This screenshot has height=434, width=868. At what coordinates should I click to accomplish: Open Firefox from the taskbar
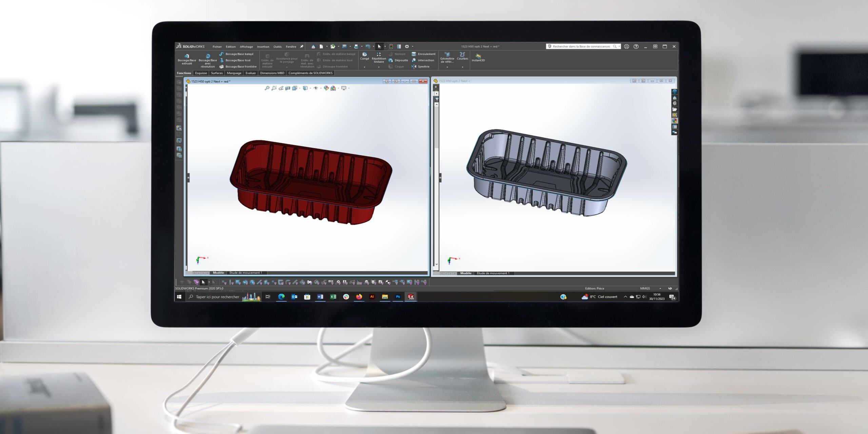(359, 297)
